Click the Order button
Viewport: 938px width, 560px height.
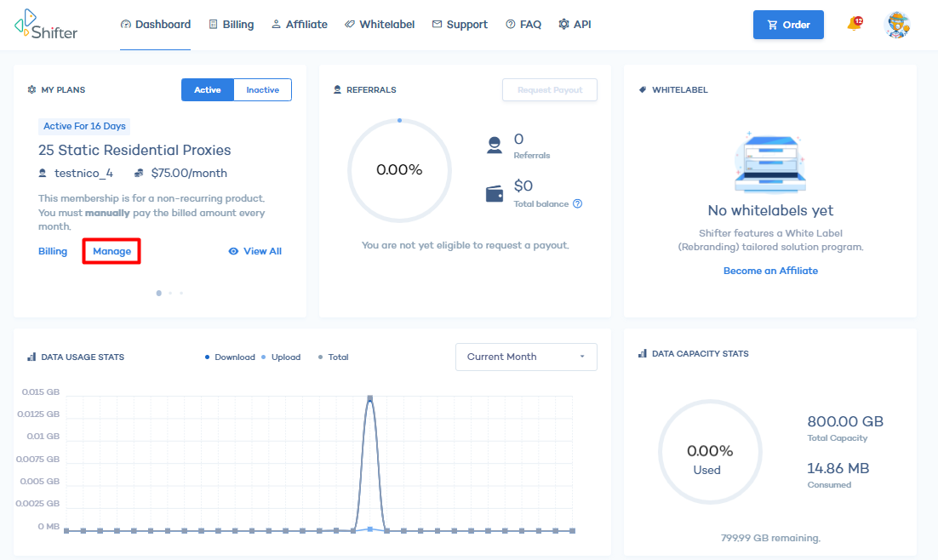tap(788, 25)
